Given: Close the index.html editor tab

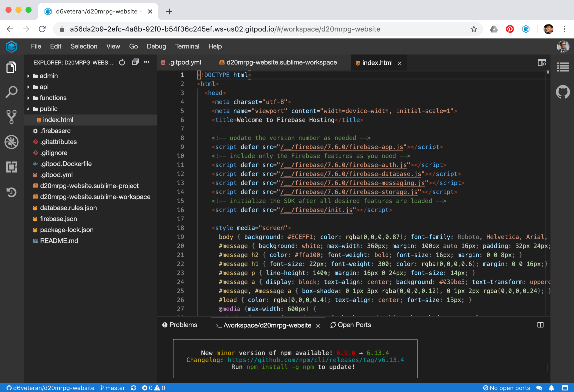Looking at the screenshot, I should pyautogui.click(x=400, y=63).
